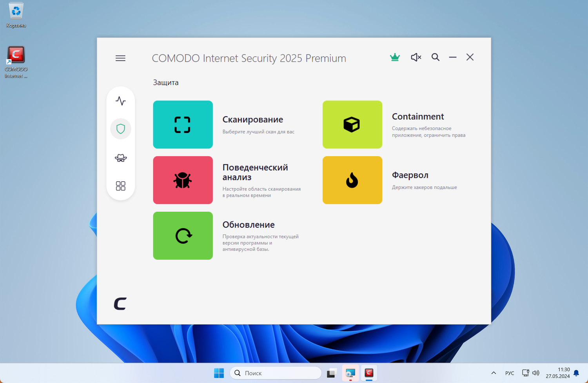Click the 'Выберите лучший скан для вас' text
Viewport: 588px width, 383px height.
pyautogui.click(x=258, y=132)
